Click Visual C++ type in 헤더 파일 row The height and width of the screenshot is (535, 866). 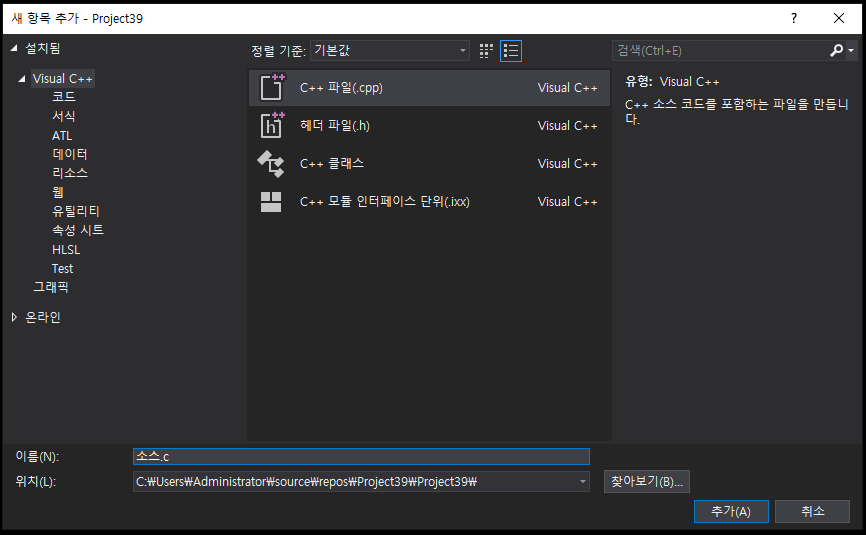[x=568, y=126]
